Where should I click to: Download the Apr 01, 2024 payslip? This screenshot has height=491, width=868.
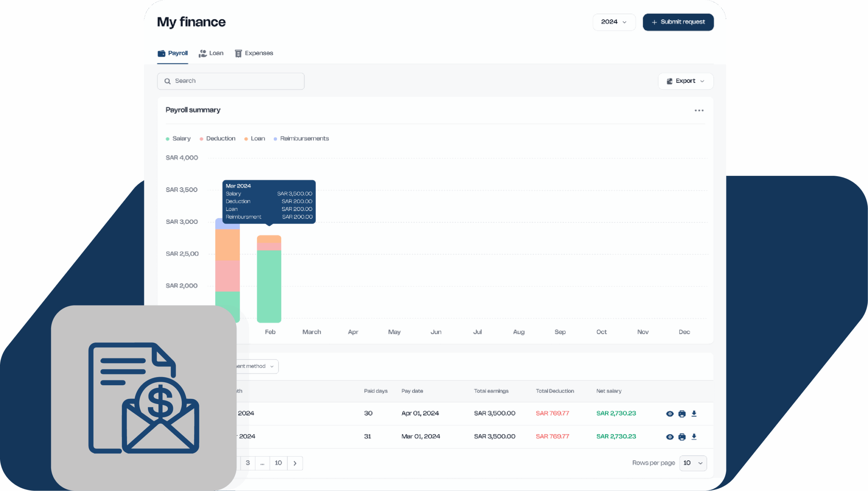(694, 414)
